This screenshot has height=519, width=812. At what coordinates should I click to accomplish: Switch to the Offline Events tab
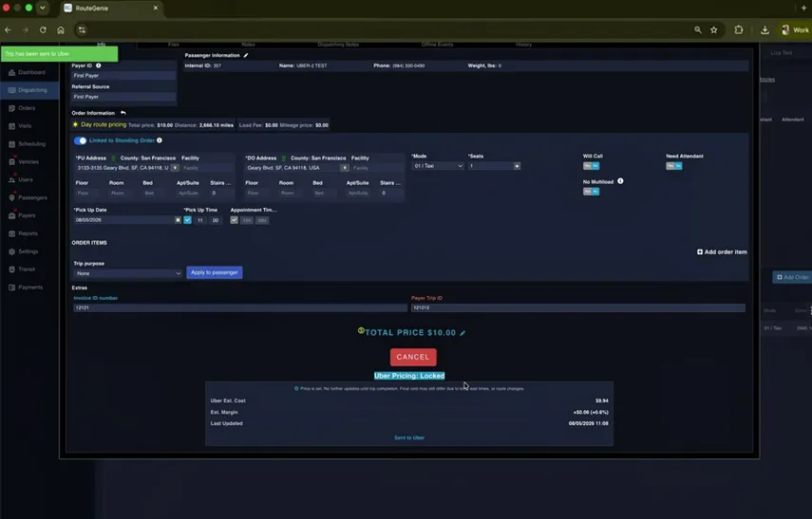click(x=437, y=45)
